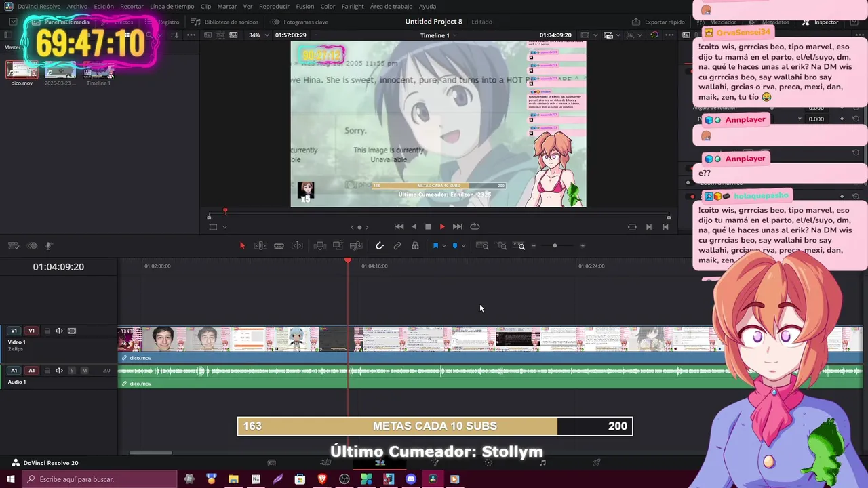This screenshot has height=488, width=868.
Task: Toggle timeline snapping magnet icon
Action: point(380,246)
